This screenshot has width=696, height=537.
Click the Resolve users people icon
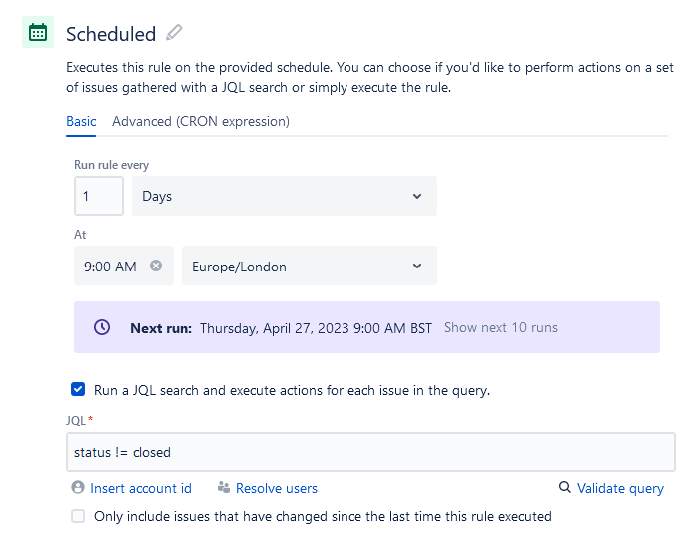(x=224, y=488)
